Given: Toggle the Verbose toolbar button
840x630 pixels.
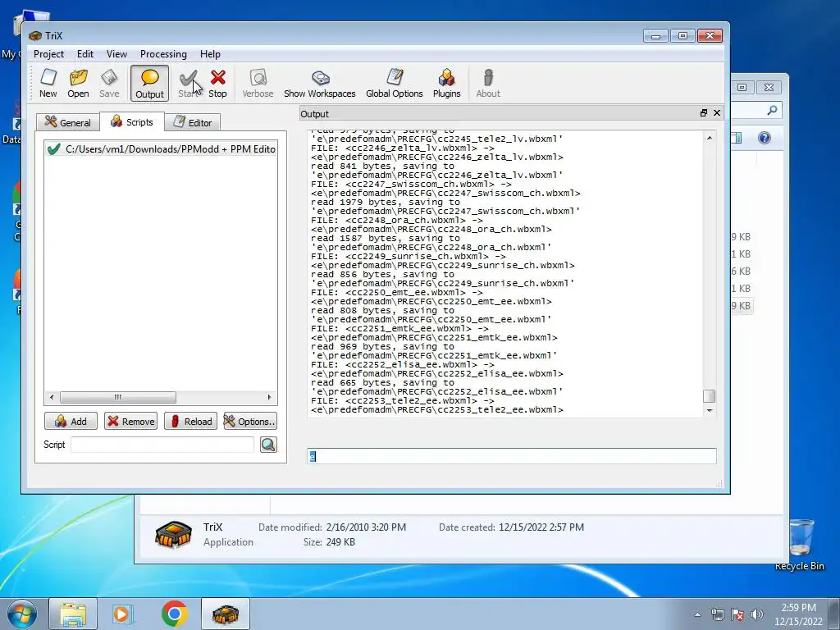Looking at the screenshot, I should (258, 83).
